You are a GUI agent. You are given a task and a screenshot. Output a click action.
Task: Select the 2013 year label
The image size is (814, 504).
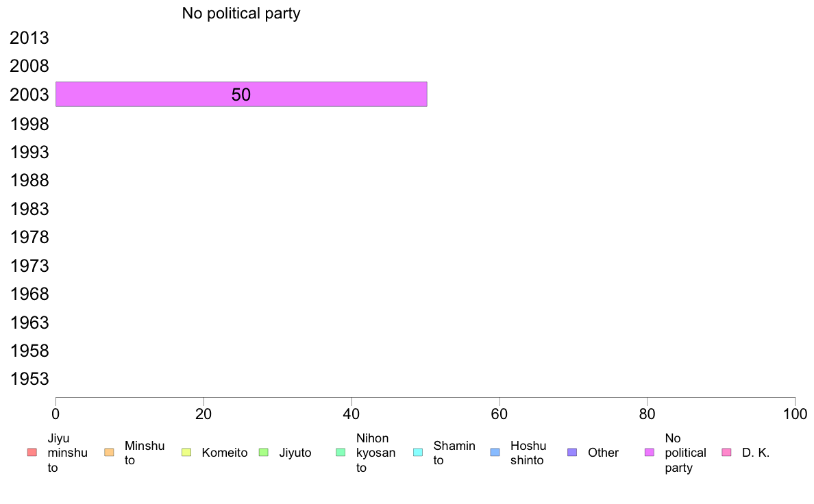click(x=29, y=38)
